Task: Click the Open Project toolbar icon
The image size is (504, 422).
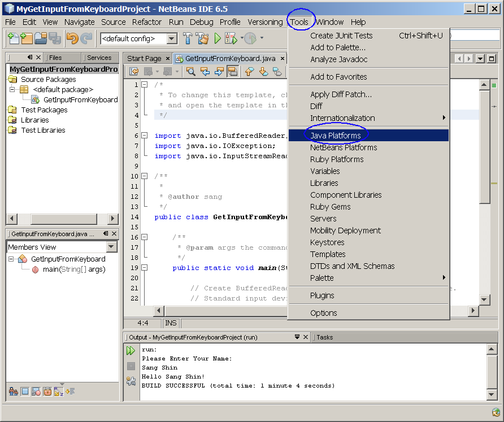Action: click(41, 38)
